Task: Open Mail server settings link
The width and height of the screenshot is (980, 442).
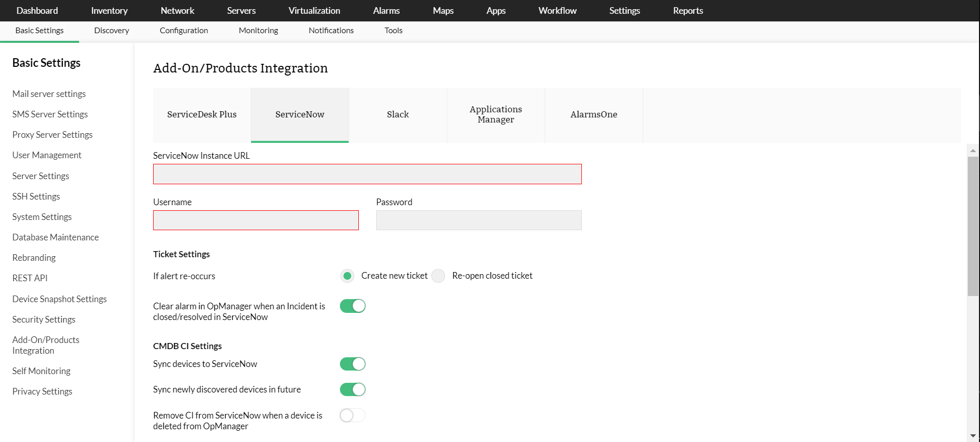Action: point(49,94)
